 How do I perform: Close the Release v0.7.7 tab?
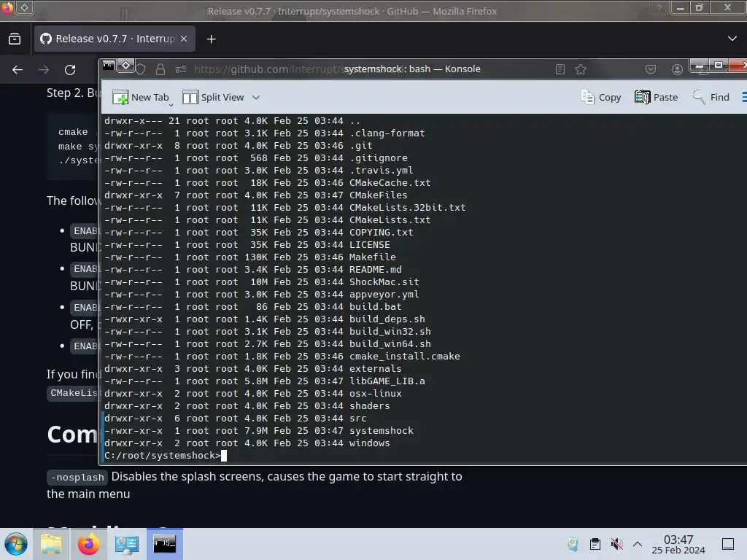pyautogui.click(x=184, y=39)
